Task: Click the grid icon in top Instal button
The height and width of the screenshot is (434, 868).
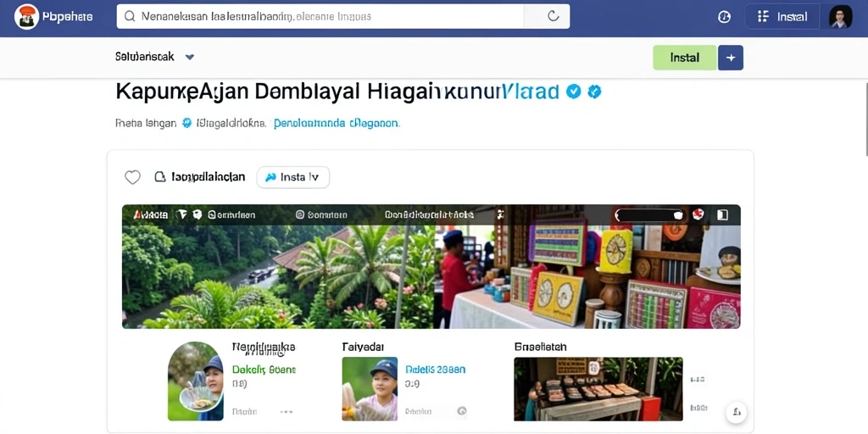Action: tap(763, 17)
